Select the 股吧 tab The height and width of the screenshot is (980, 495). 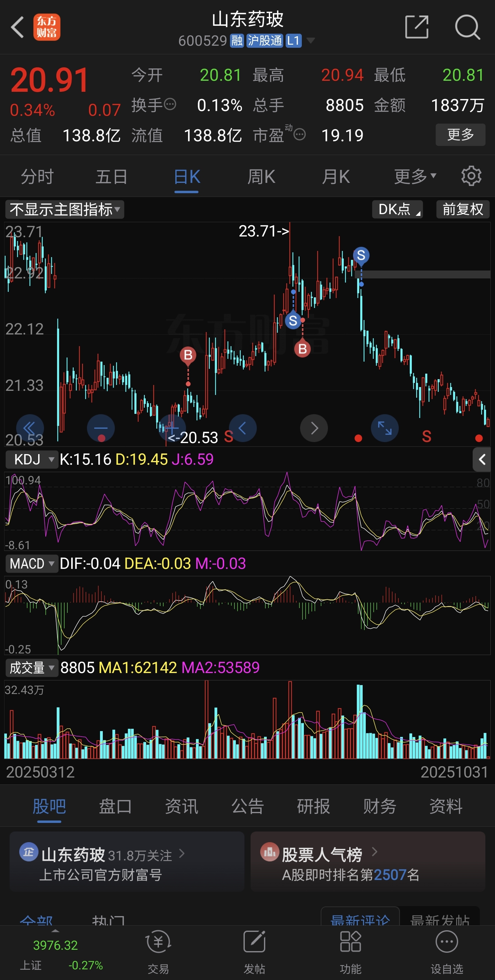(49, 806)
